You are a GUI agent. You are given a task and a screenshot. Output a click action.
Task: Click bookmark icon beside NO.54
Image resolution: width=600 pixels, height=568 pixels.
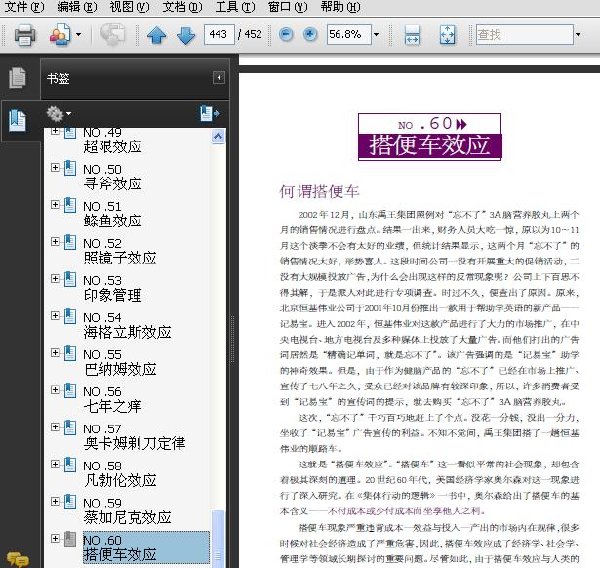point(70,316)
